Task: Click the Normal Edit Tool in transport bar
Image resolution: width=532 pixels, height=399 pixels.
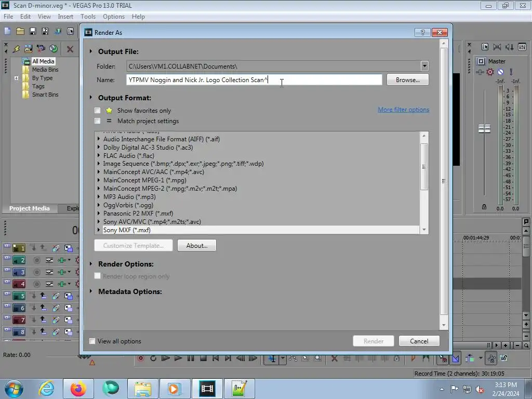Action: (272, 358)
